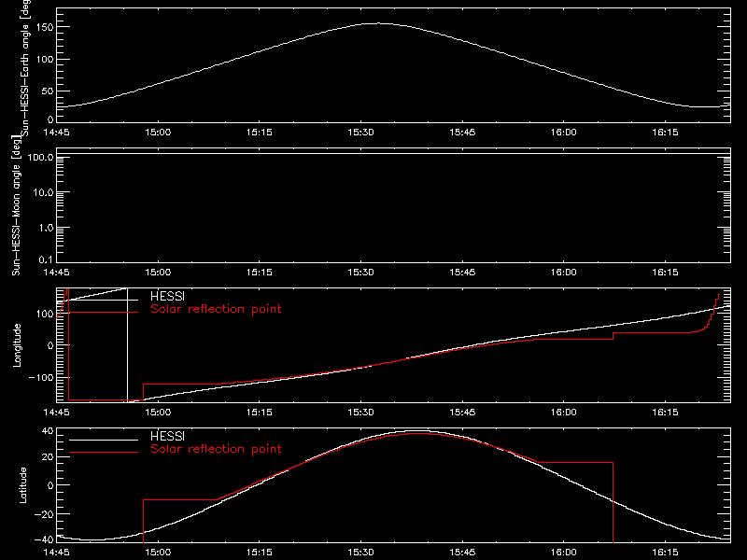Select the 'Sun-HESSI-Earth angle [deg]' axis title

click(x=25, y=67)
